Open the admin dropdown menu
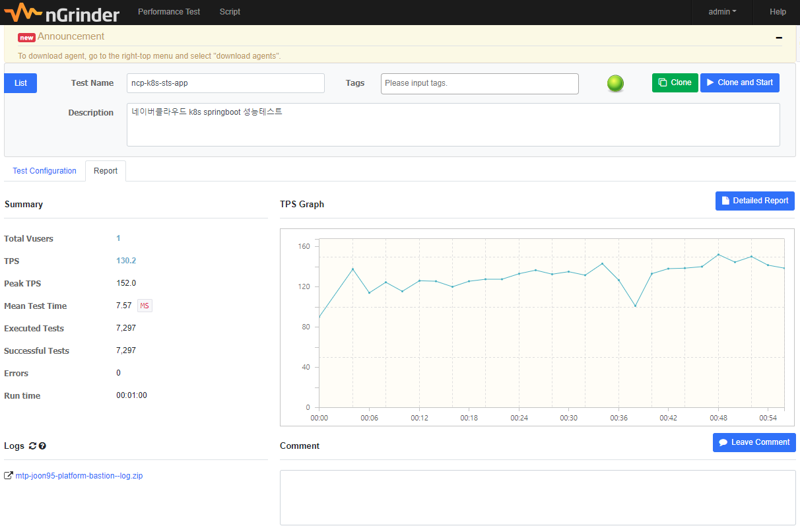This screenshot has height=532, width=800. coord(722,12)
